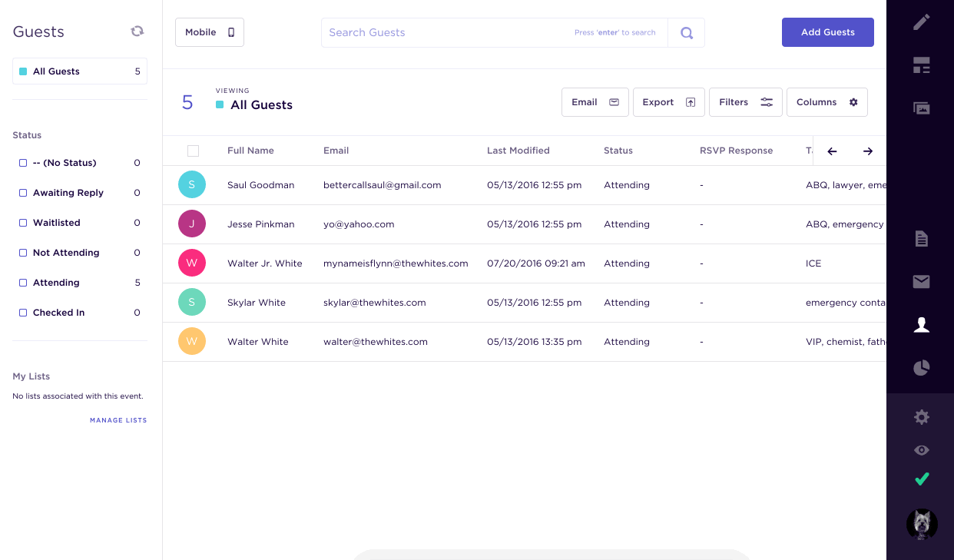
Task: Open the layout blocks icon in sidebar
Action: click(922, 65)
